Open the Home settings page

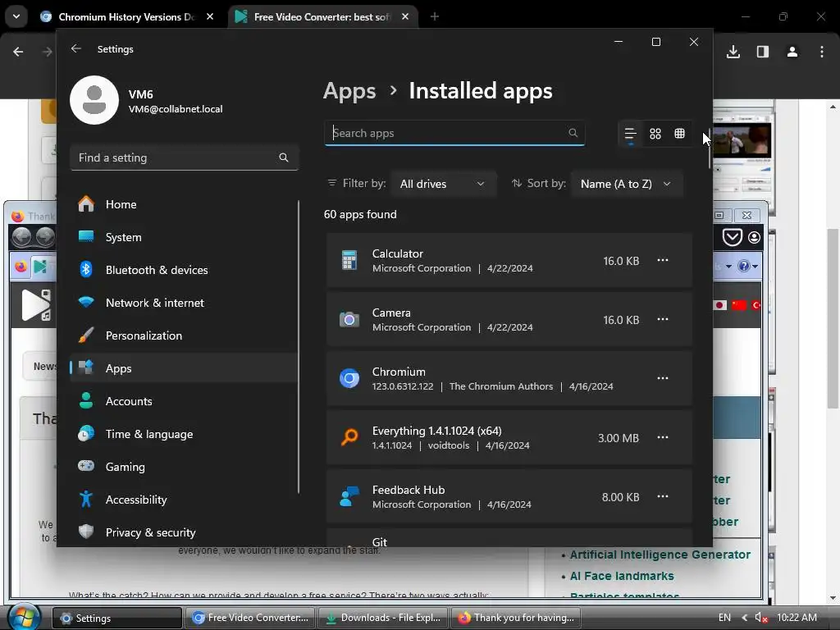[x=185, y=204]
